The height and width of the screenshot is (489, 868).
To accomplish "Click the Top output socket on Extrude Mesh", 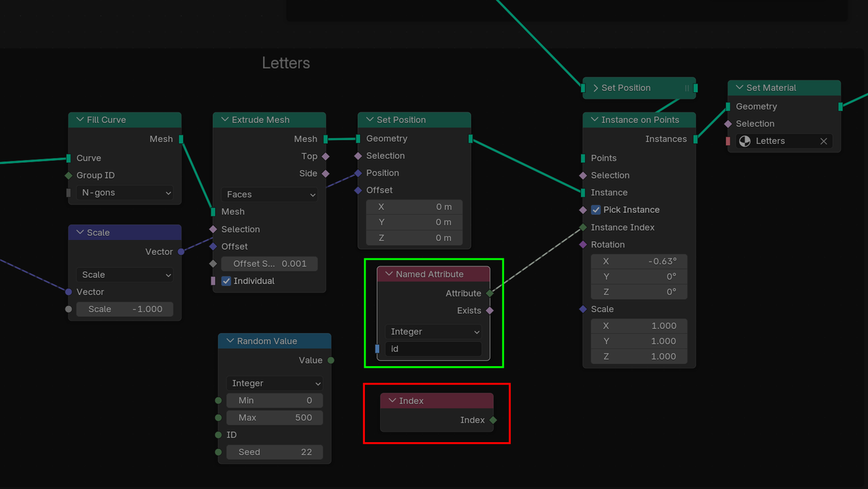I will [326, 157].
